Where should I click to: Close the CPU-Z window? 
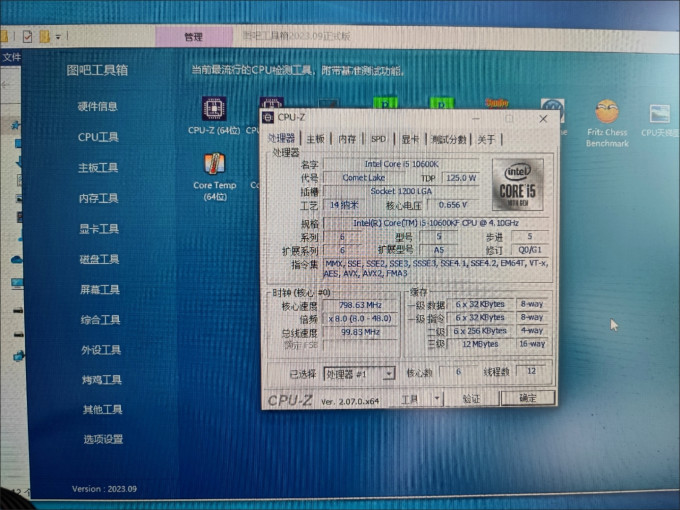pos(543,119)
